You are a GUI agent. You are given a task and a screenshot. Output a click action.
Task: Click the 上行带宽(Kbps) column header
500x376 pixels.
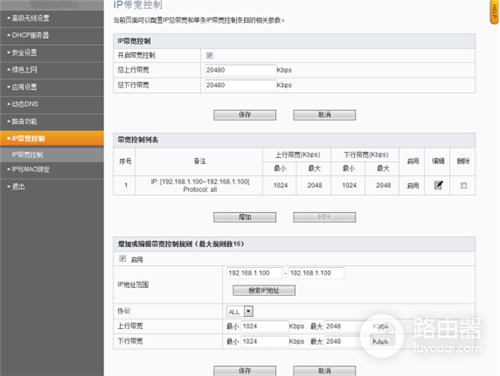(298, 155)
